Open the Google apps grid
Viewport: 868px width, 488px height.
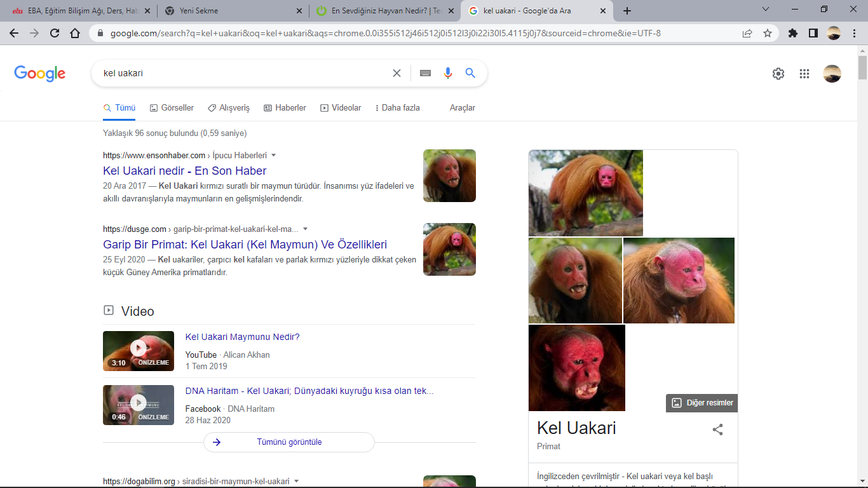804,74
